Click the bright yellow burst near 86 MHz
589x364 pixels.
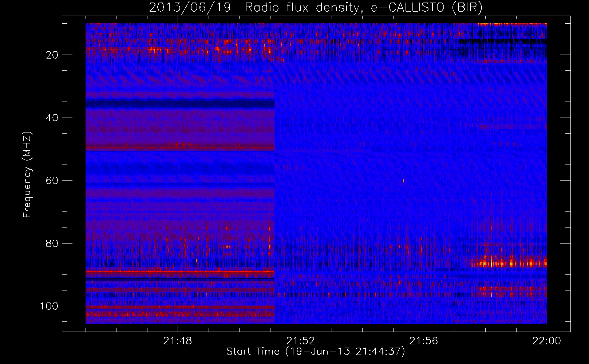coord(509,261)
